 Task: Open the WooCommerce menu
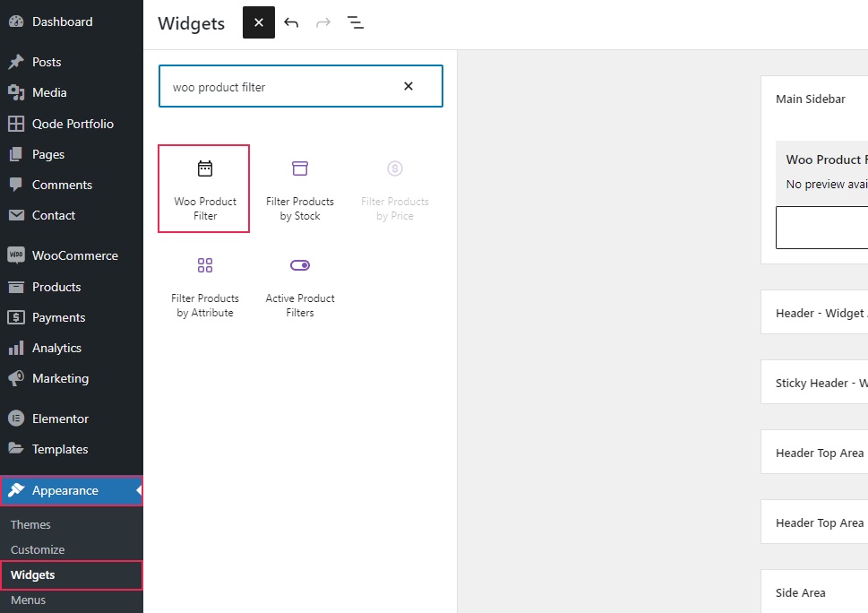(72, 255)
